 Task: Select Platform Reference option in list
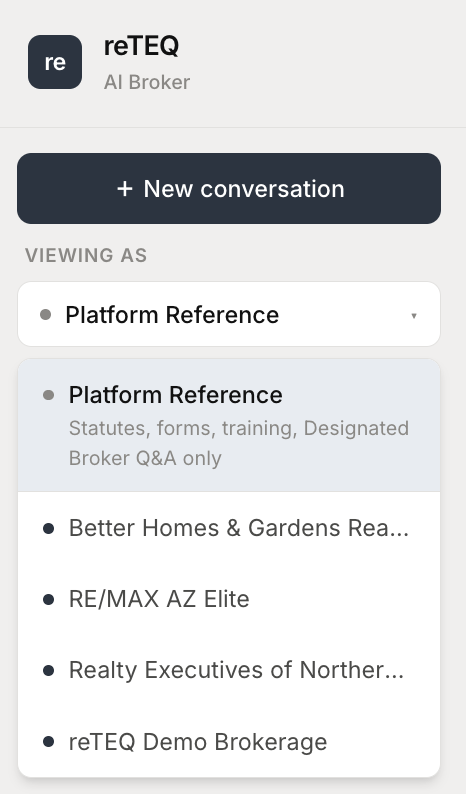[x=229, y=425]
